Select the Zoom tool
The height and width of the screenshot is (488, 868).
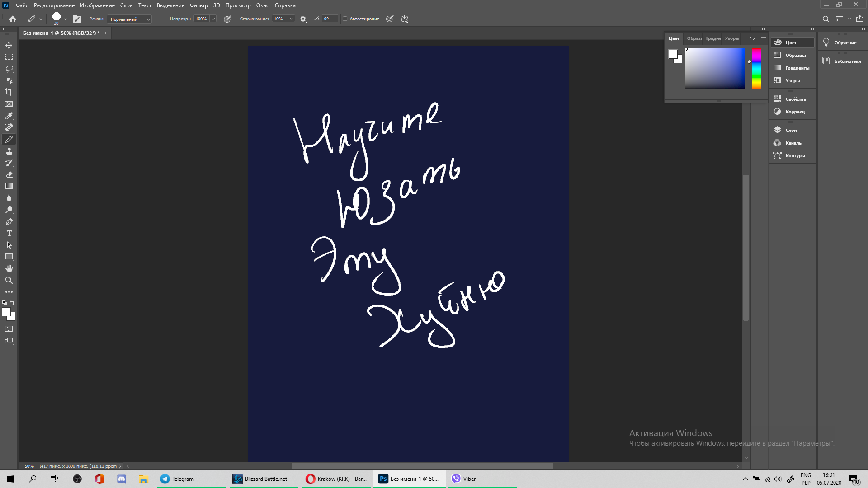(9, 280)
